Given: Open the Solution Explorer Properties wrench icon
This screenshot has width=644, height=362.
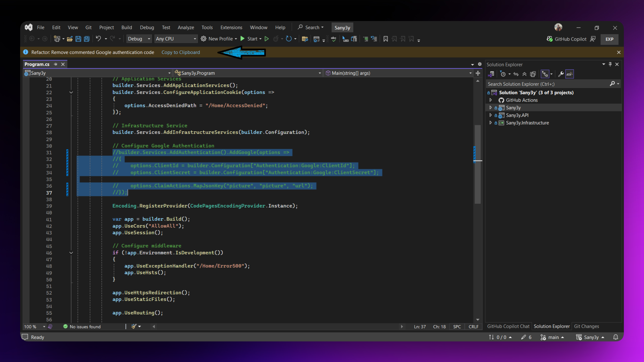Looking at the screenshot, I should 561,74.
